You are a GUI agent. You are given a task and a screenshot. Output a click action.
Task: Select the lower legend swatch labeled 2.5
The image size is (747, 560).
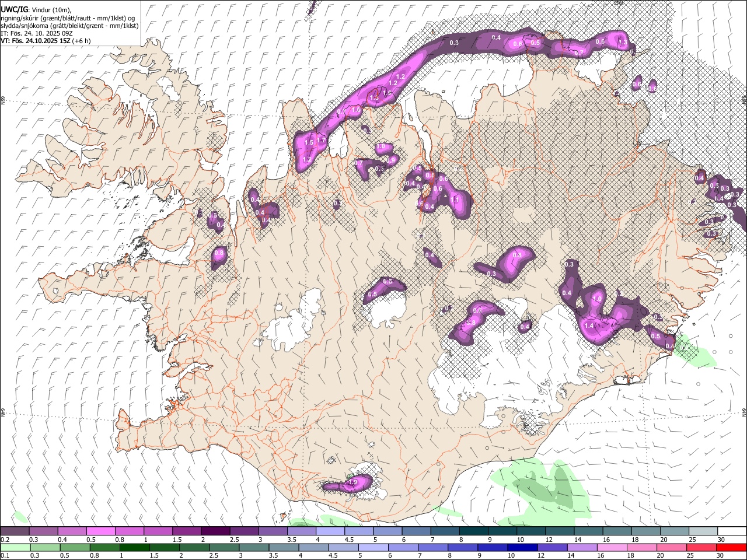[x=224, y=548]
